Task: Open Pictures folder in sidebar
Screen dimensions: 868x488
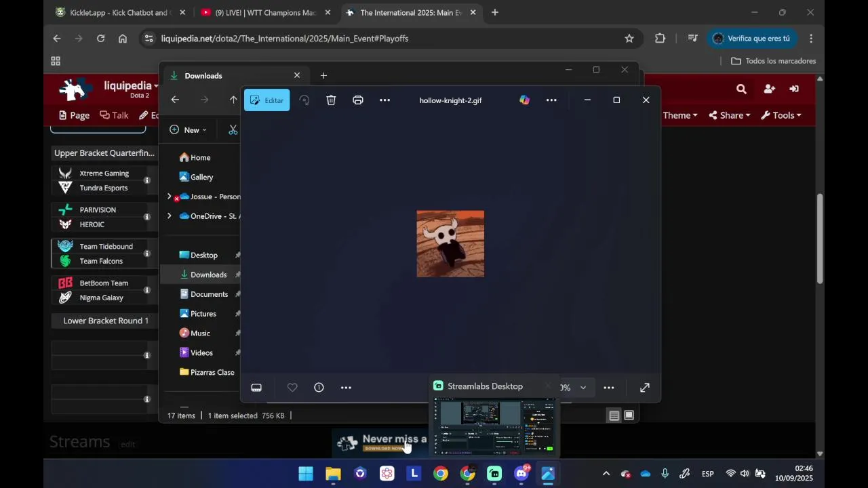Action: [198, 314]
